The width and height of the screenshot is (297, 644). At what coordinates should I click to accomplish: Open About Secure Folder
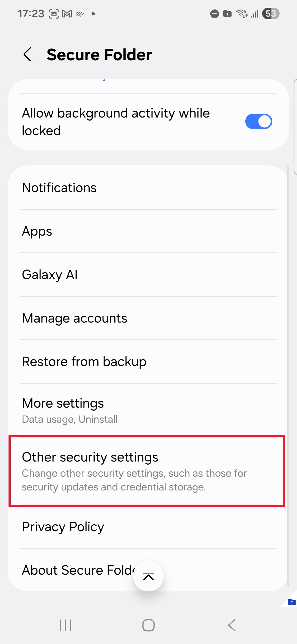click(x=77, y=570)
